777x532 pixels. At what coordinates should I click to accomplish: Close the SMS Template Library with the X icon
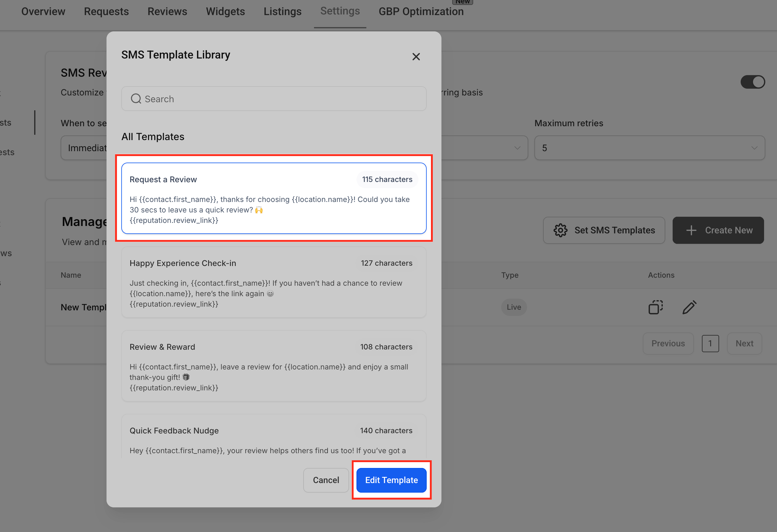(x=416, y=57)
